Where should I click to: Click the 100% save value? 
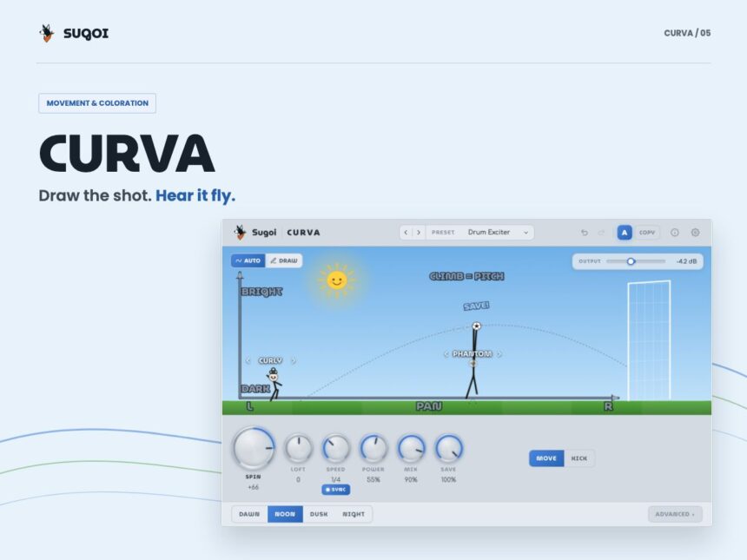pyautogui.click(x=448, y=479)
